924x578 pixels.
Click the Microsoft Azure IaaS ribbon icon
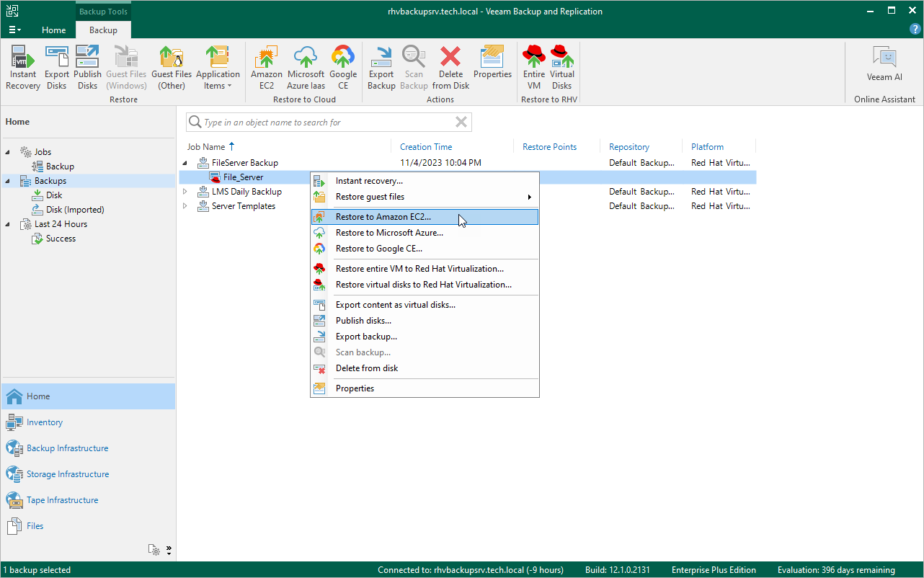pos(306,67)
